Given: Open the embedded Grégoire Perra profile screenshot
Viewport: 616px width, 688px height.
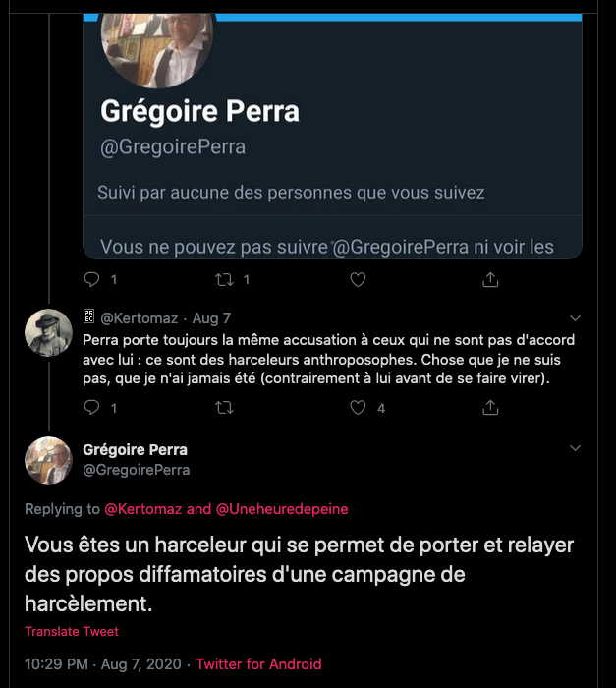Looking at the screenshot, I should [x=332, y=138].
